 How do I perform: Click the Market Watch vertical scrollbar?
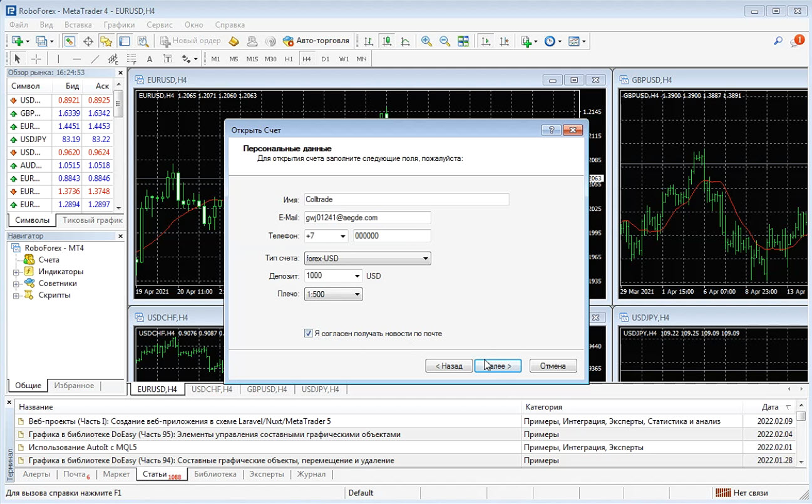click(119, 150)
